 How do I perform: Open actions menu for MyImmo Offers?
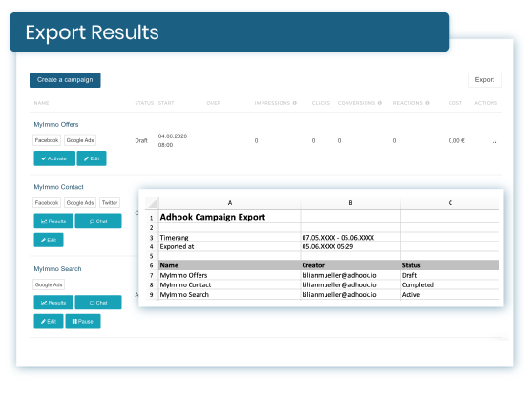point(494,142)
